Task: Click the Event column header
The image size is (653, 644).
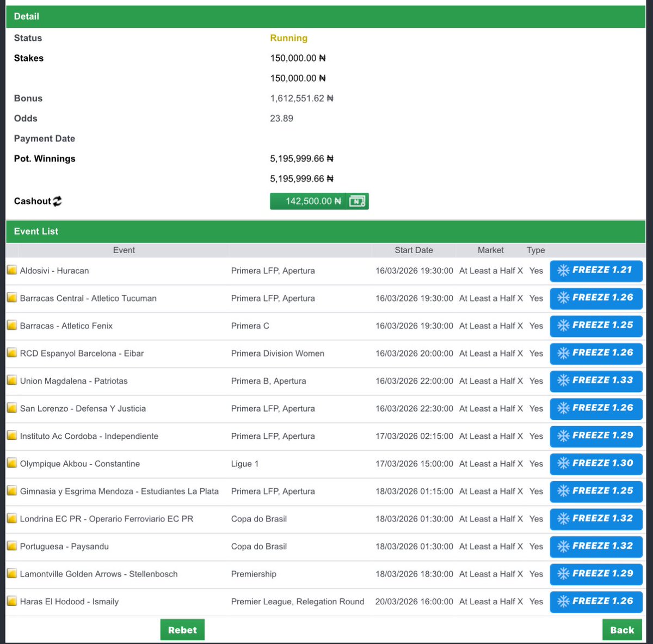Action: 124,250
